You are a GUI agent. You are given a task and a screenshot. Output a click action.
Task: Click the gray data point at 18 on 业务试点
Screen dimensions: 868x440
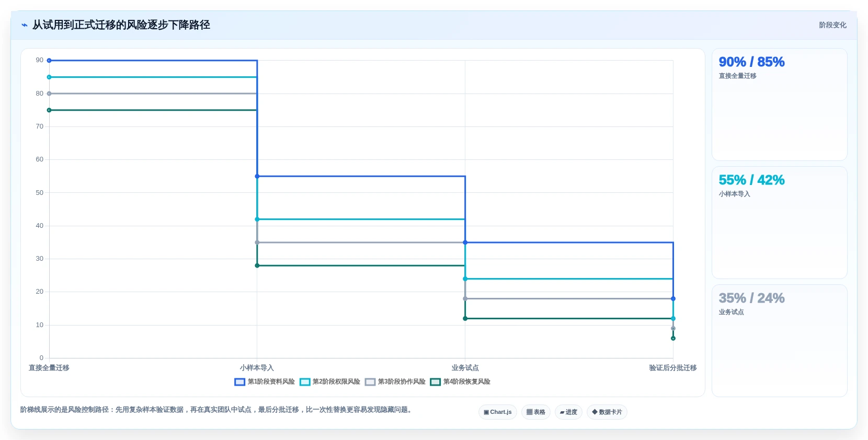(465, 299)
